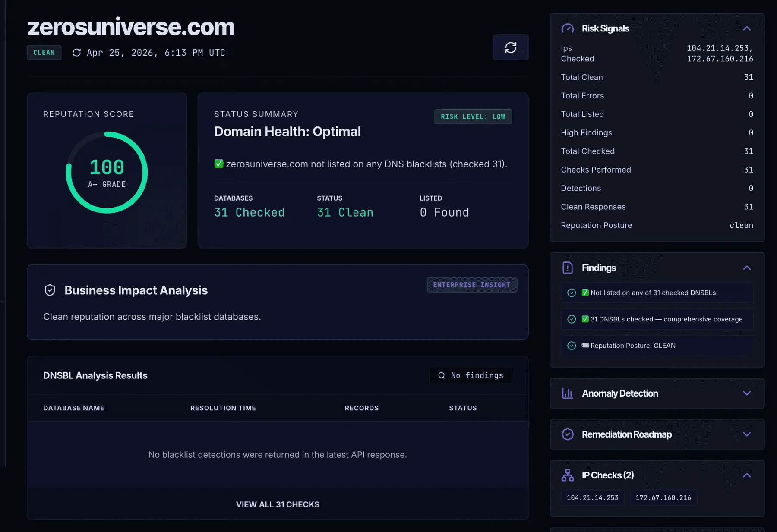This screenshot has width=777, height=532.
Task: Click the Findings document icon
Action: [x=568, y=268]
